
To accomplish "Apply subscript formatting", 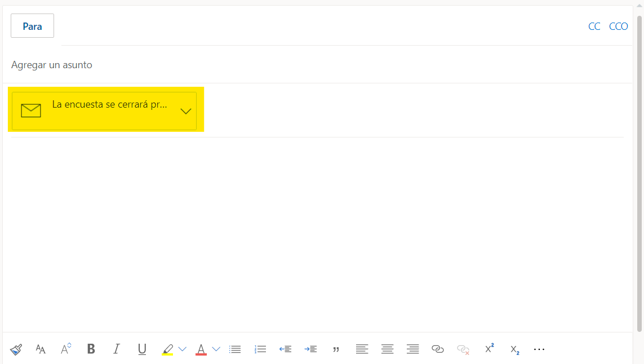I will coord(514,350).
